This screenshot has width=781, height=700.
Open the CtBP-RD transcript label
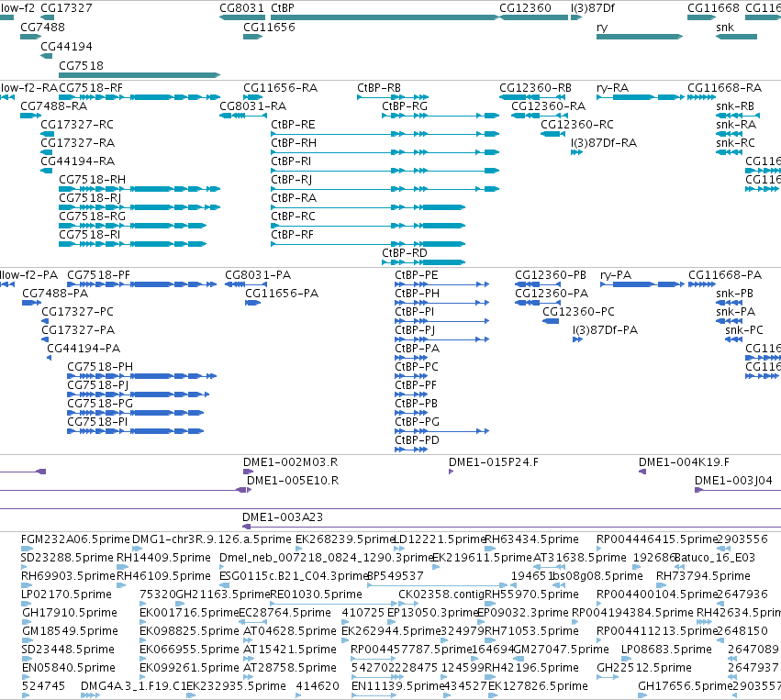point(405,253)
